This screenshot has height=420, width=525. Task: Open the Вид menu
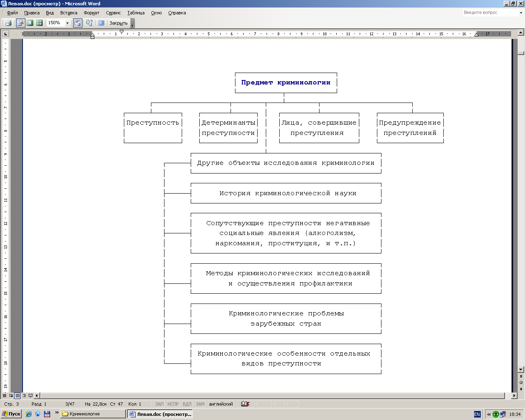pyautogui.click(x=50, y=13)
